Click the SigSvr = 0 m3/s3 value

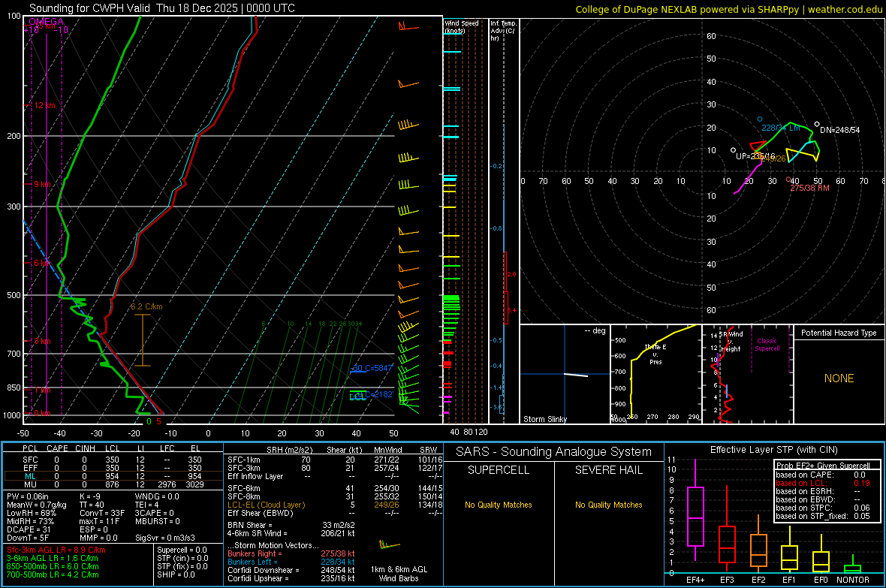[x=165, y=538]
